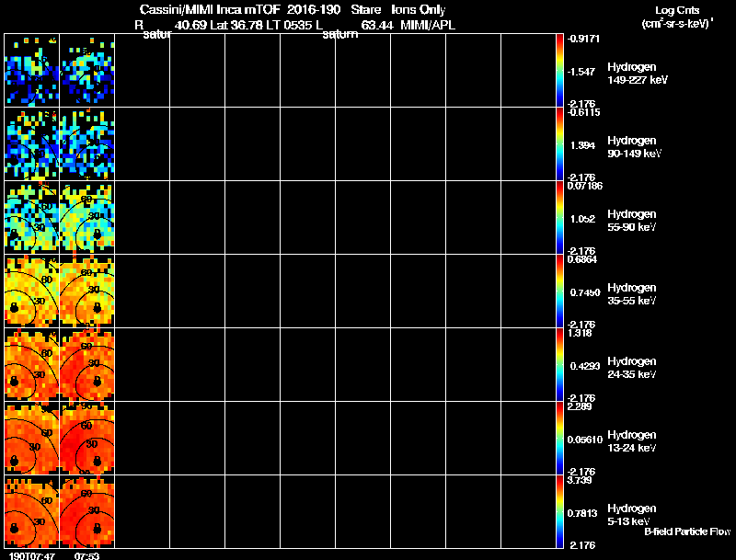Click the Hydrogen 5-13 keV label
The width and height of the screenshot is (736, 560).
tap(632, 515)
